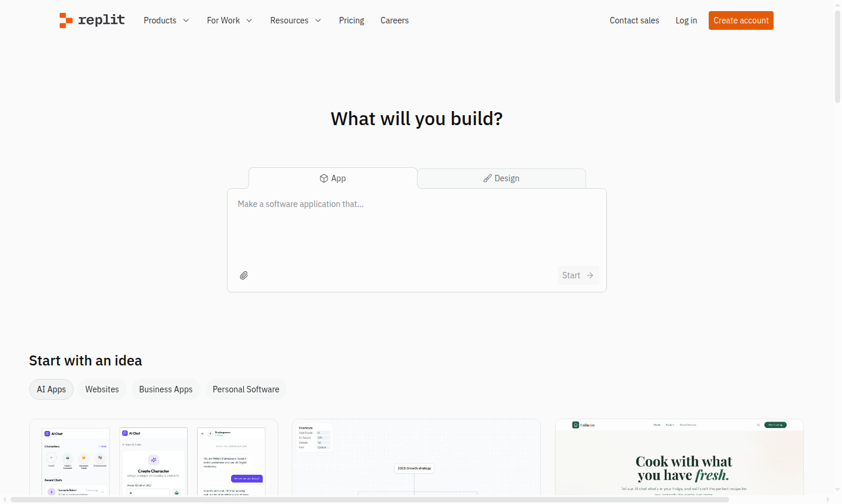Select the Personal Software filter
Screen dimensions: 842x504
246,389
